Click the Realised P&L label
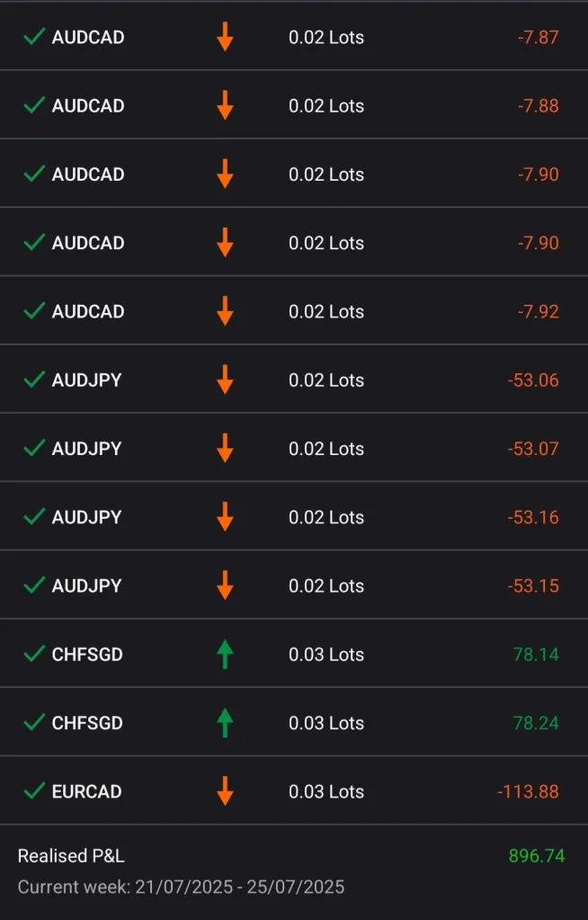 71,855
